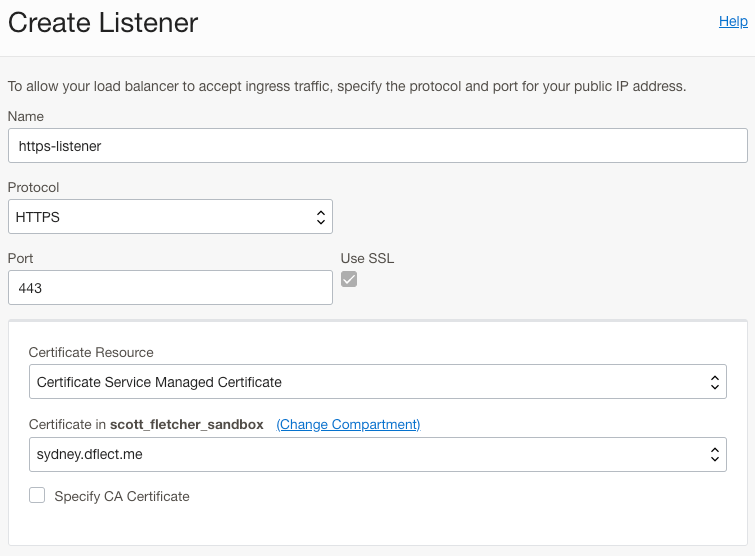The image size is (755, 556).
Task: Click the Name field containing https-listener
Action: pos(377,145)
